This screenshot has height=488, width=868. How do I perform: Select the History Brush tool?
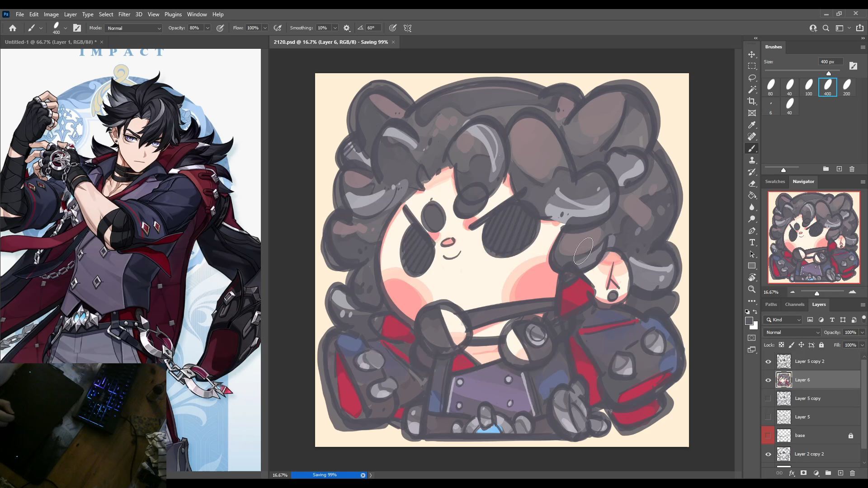point(752,172)
